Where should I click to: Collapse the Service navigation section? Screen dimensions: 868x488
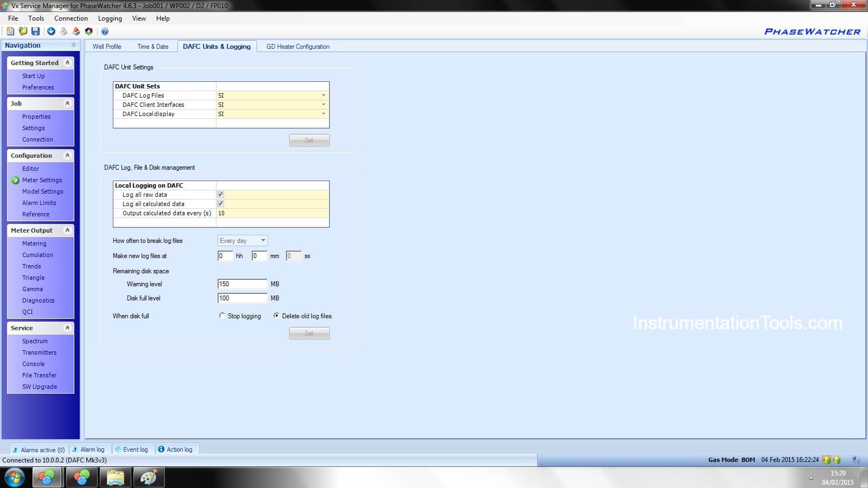(x=67, y=328)
